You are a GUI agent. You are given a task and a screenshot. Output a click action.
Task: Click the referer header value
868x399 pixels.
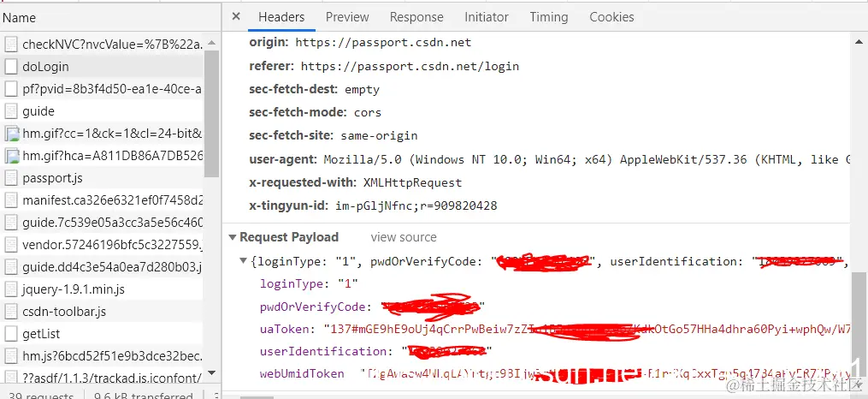(410, 67)
